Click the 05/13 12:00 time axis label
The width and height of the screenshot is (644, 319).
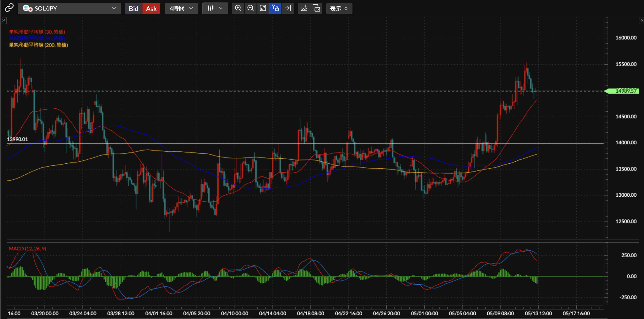coord(538,313)
